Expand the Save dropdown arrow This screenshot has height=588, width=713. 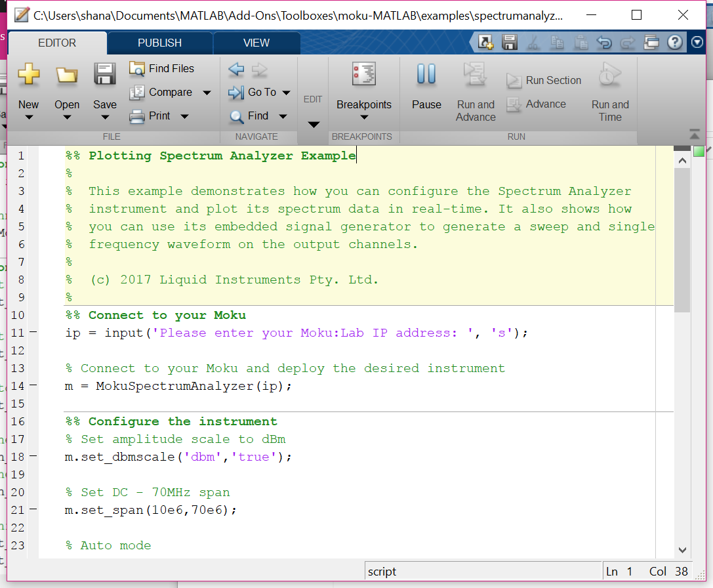[104, 117]
